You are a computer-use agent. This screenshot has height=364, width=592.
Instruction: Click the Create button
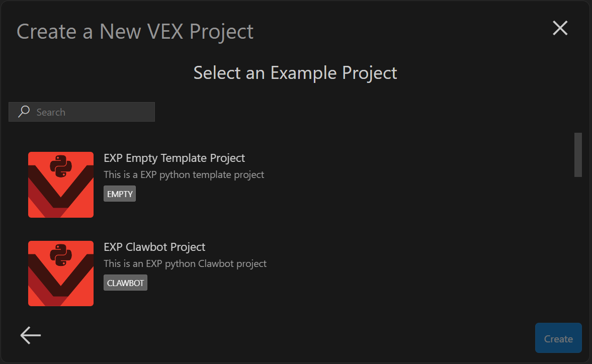click(x=558, y=338)
